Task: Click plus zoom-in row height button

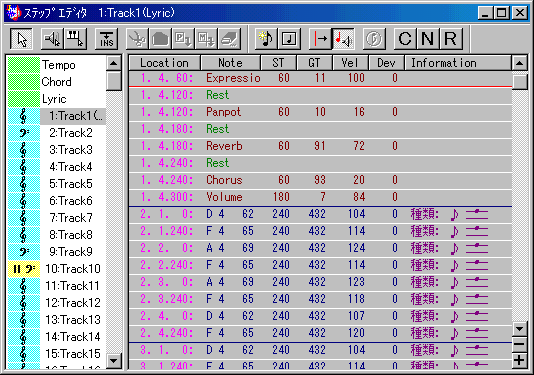Action: pos(520,360)
